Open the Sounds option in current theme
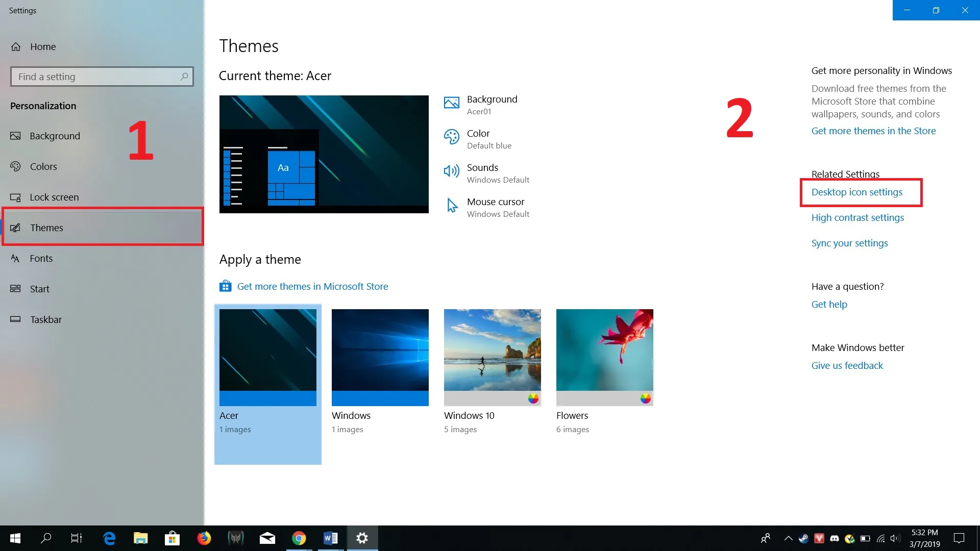This screenshot has width=980, height=551. (498, 173)
